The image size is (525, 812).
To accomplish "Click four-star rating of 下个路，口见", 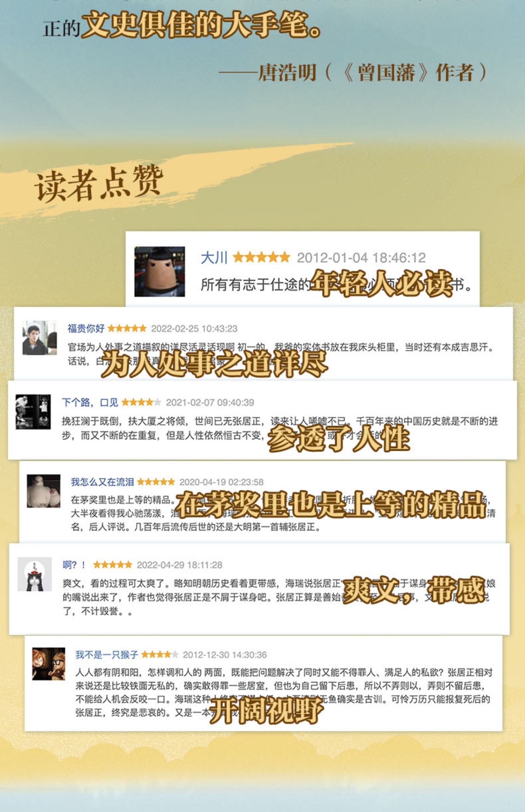I will (141, 403).
